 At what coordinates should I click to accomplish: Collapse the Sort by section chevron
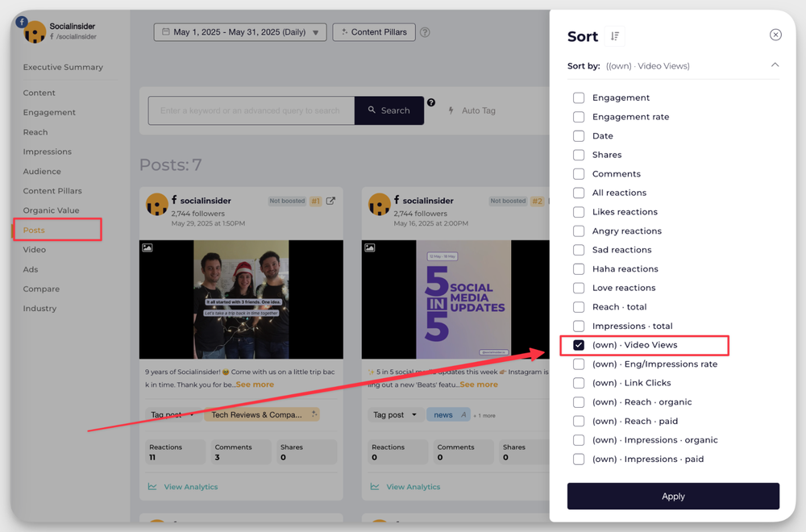pos(775,65)
